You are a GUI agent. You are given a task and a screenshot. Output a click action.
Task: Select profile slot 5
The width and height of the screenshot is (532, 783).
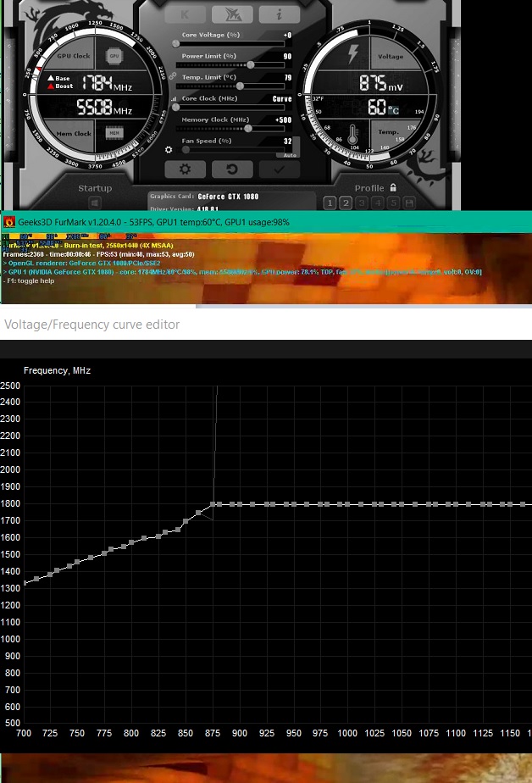point(393,203)
